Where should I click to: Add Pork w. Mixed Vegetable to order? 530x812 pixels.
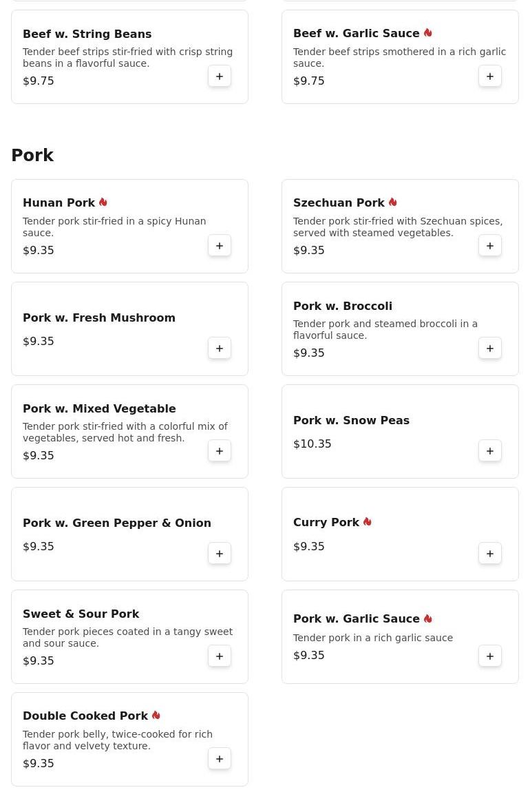coord(220,451)
